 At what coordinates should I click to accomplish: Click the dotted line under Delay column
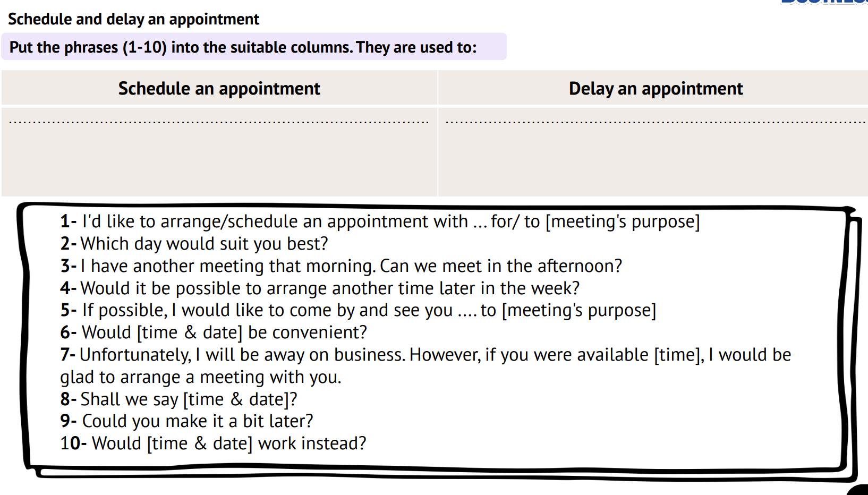click(x=655, y=123)
